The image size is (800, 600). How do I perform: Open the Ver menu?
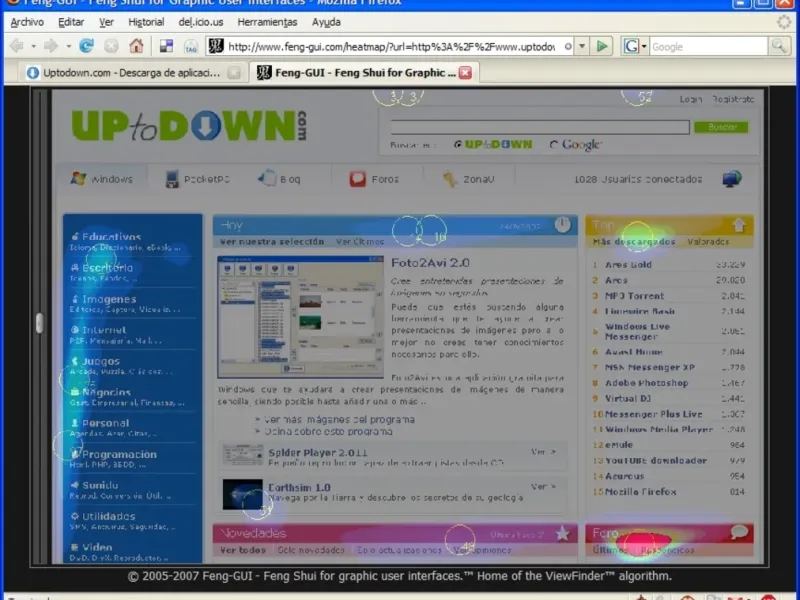[x=106, y=22]
